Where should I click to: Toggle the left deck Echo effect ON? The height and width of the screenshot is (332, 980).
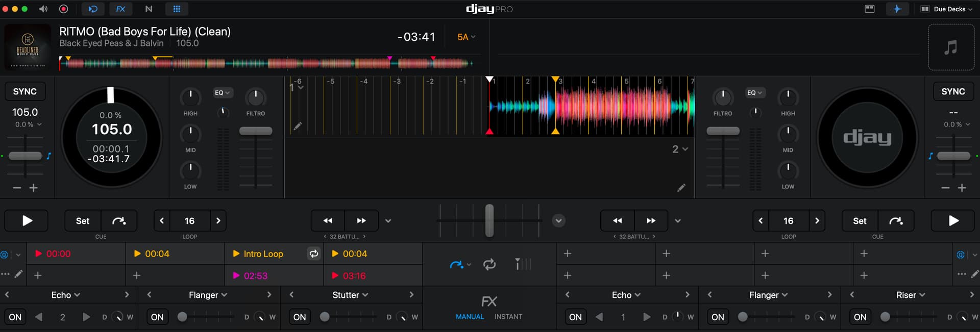click(15, 317)
